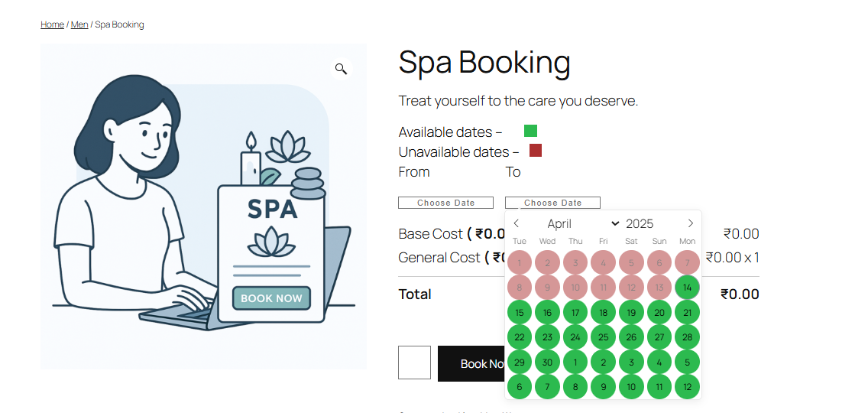Pick date 18 on the calendar
868x413 pixels.
[604, 312]
